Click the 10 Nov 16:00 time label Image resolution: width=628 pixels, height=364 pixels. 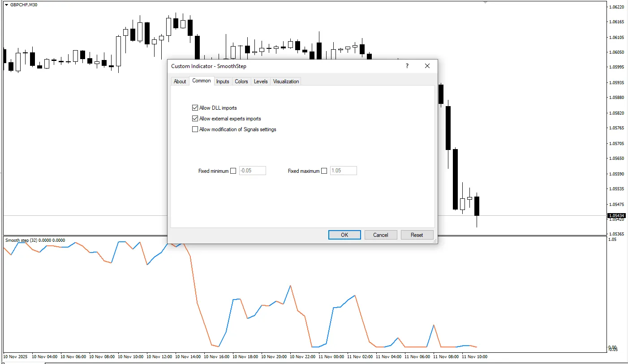pyautogui.click(x=216, y=357)
